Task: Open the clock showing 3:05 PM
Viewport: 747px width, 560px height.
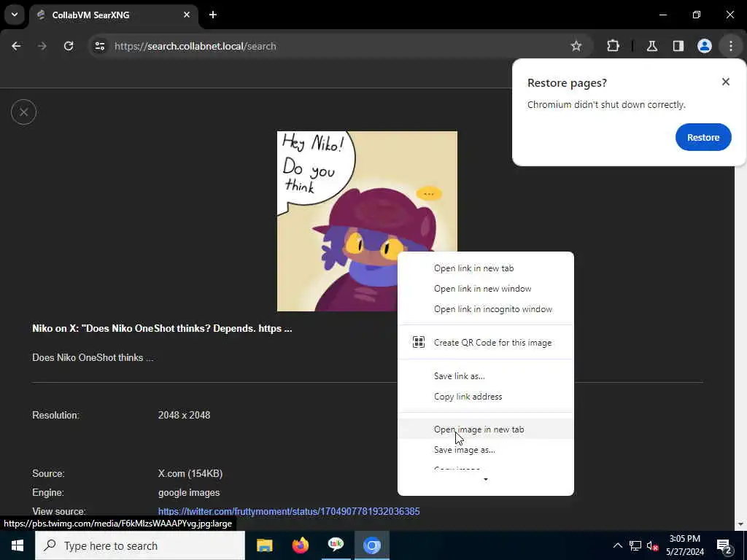Action: 684,545
